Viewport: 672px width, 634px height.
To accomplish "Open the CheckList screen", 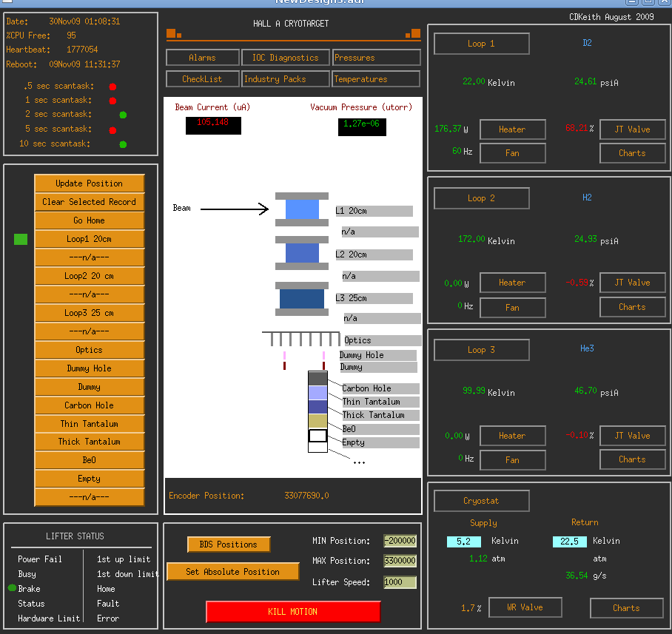I will [x=202, y=79].
